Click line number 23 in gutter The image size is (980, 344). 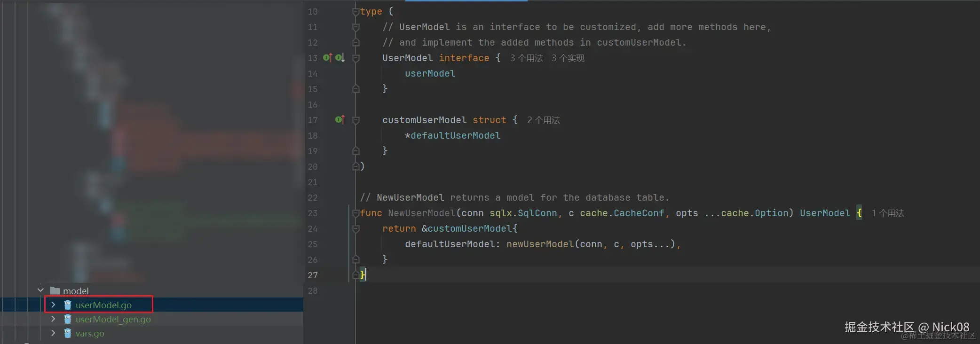[313, 213]
